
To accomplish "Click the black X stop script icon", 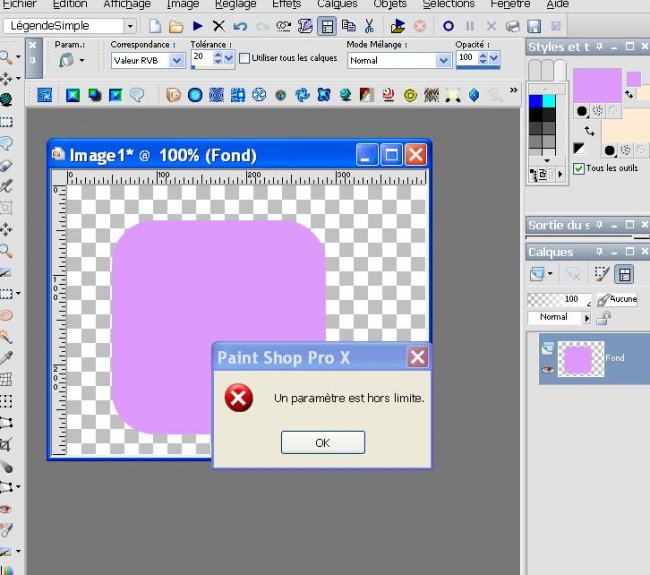I will click(x=218, y=26).
